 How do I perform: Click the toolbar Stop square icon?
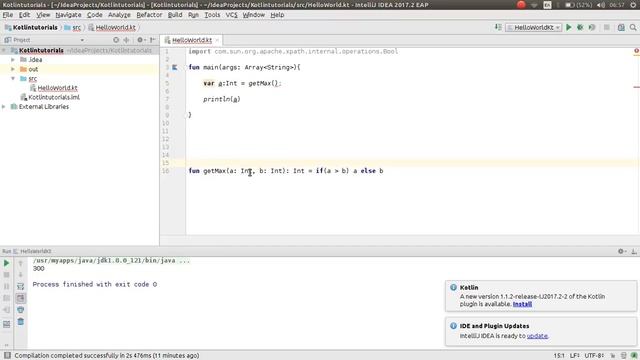tap(607, 27)
